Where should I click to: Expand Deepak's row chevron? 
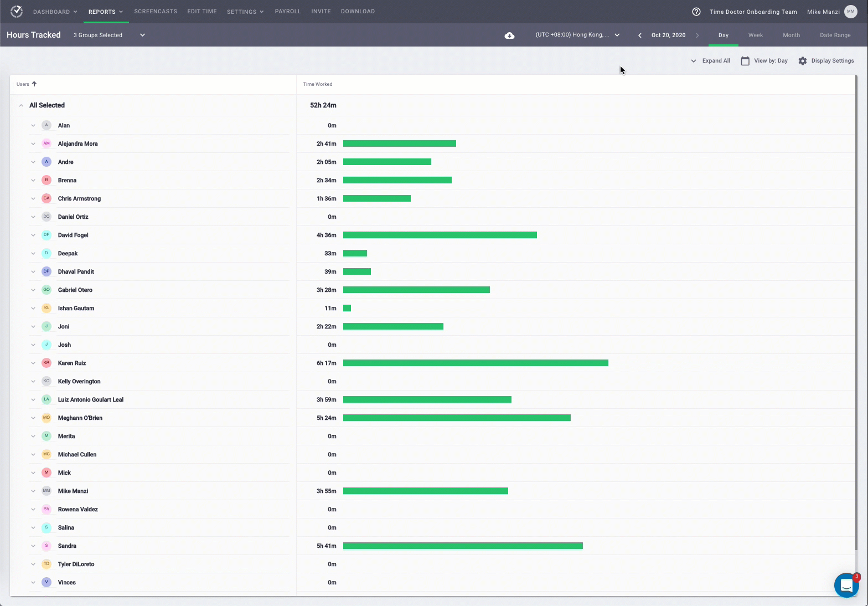click(x=33, y=254)
